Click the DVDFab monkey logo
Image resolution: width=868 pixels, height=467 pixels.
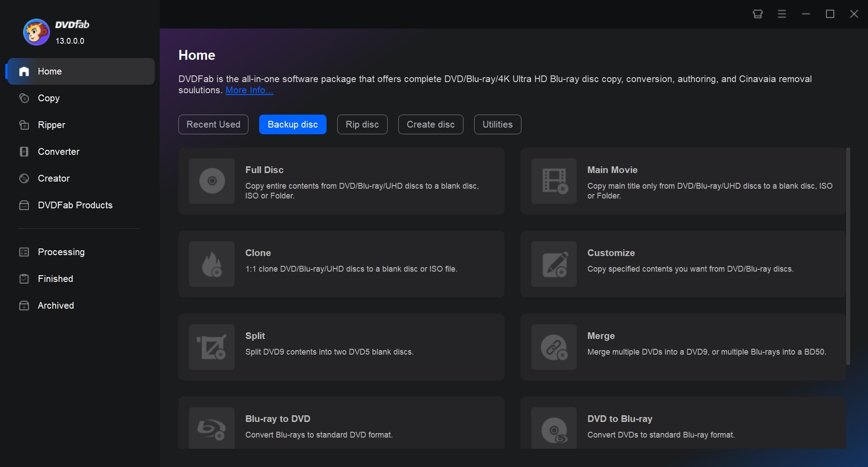(x=36, y=32)
